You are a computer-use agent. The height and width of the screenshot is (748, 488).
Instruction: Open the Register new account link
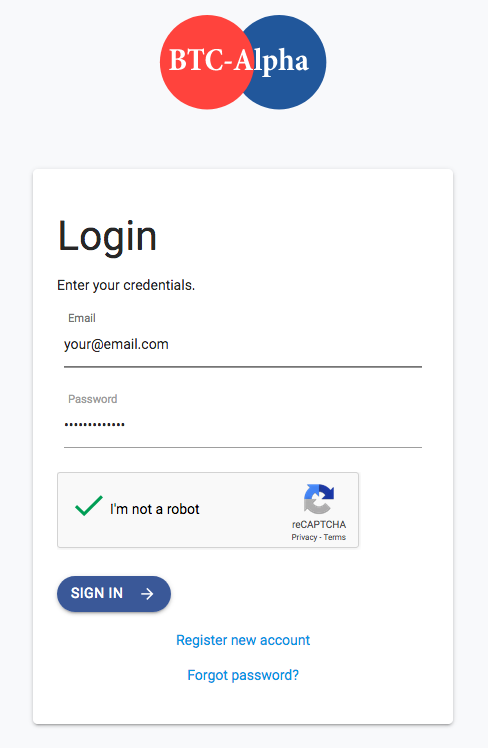(243, 640)
